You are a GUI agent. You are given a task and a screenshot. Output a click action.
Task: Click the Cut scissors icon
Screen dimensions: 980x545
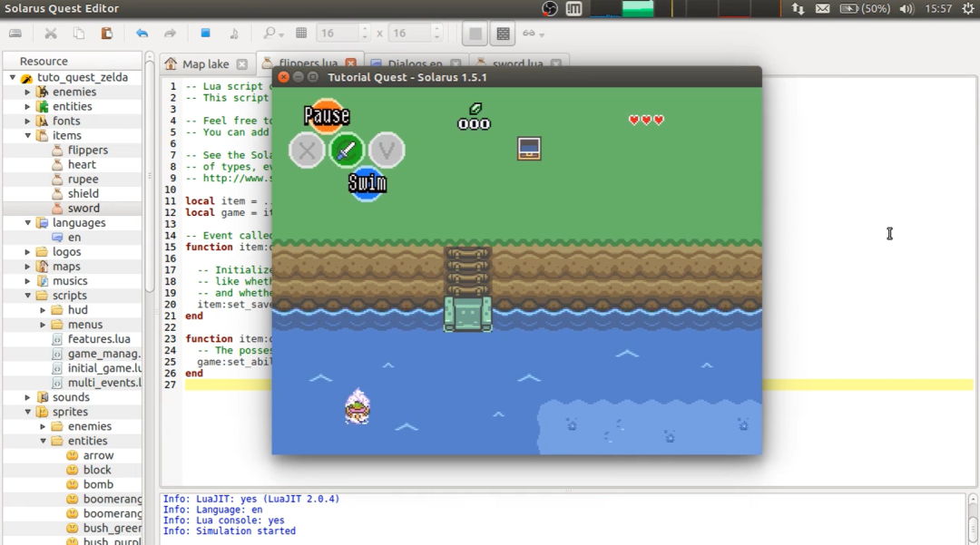pyautogui.click(x=51, y=33)
